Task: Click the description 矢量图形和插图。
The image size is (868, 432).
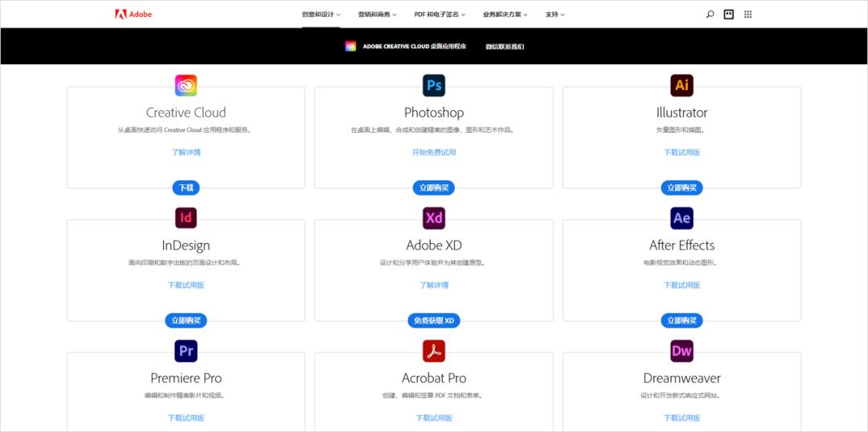Action: coord(682,130)
